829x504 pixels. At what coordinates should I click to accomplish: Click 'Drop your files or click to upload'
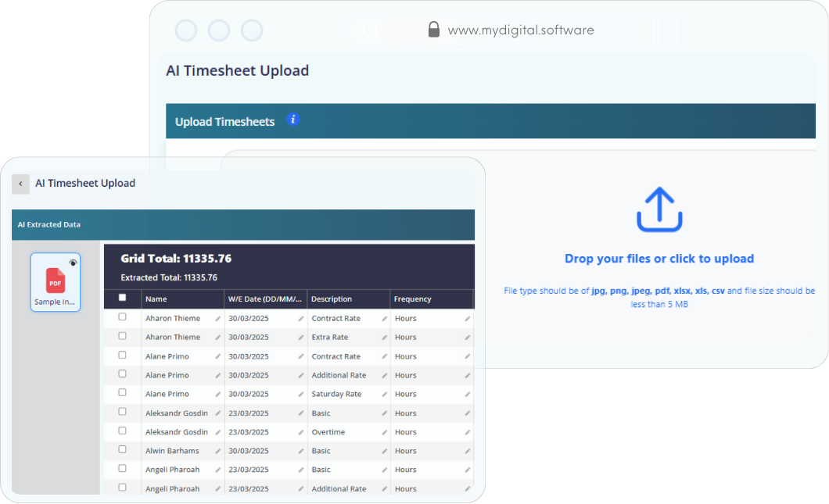tap(659, 259)
